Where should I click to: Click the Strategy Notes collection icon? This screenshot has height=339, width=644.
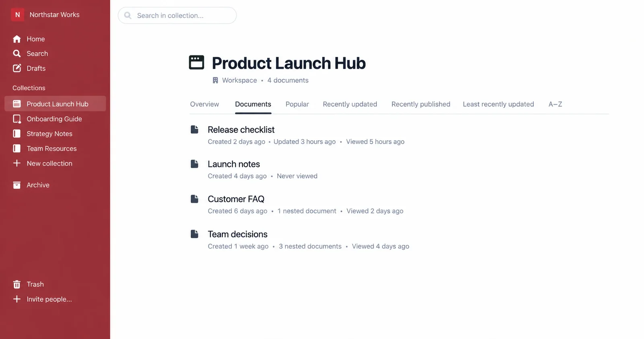(x=17, y=134)
